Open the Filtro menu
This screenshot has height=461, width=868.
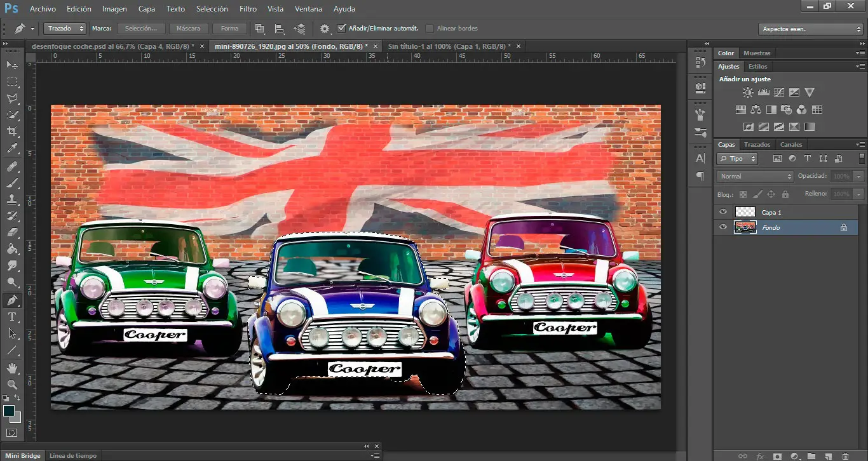(x=248, y=9)
